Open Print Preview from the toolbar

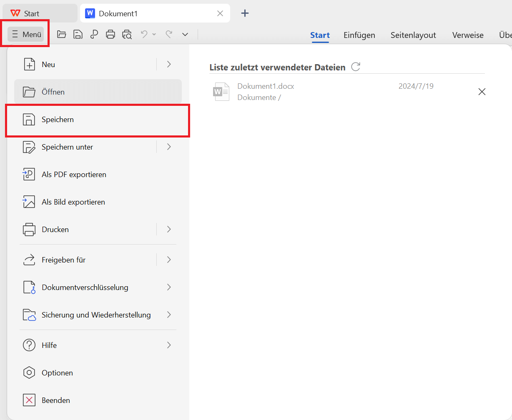click(x=127, y=34)
